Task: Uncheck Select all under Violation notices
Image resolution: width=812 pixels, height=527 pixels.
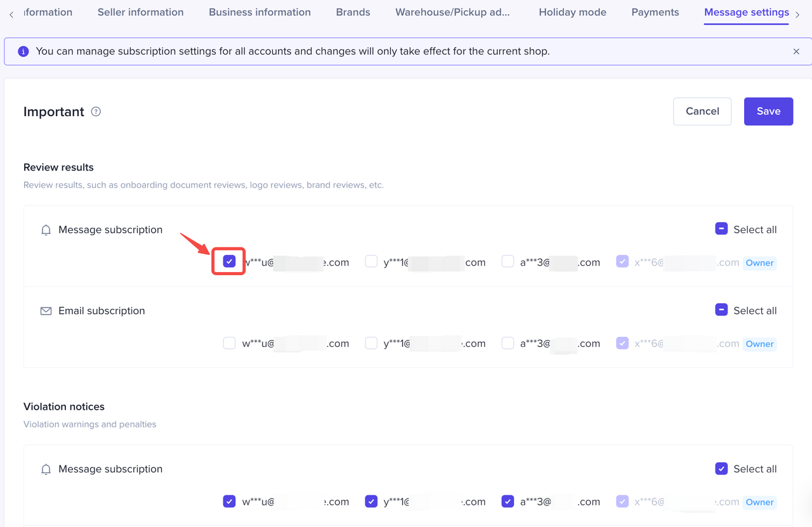Action: pyautogui.click(x=721, y=469)
